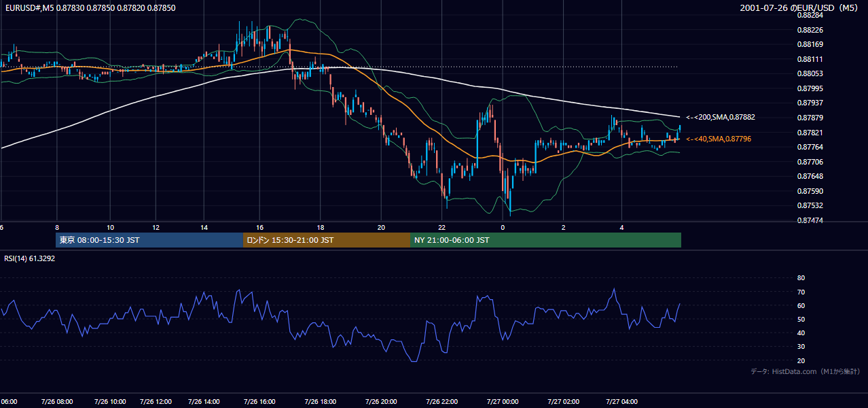The height and width of the screenshot is (408, 868).
Task: Click RSI axis level 50
Action: pyautogui.click(x=801, y=319)
